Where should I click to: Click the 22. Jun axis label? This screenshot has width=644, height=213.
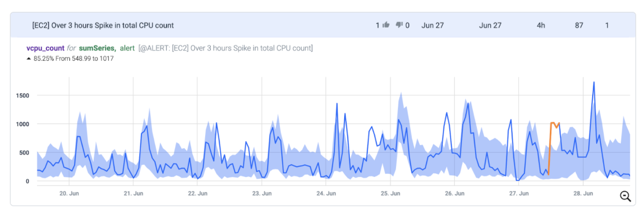click(198, 193)
